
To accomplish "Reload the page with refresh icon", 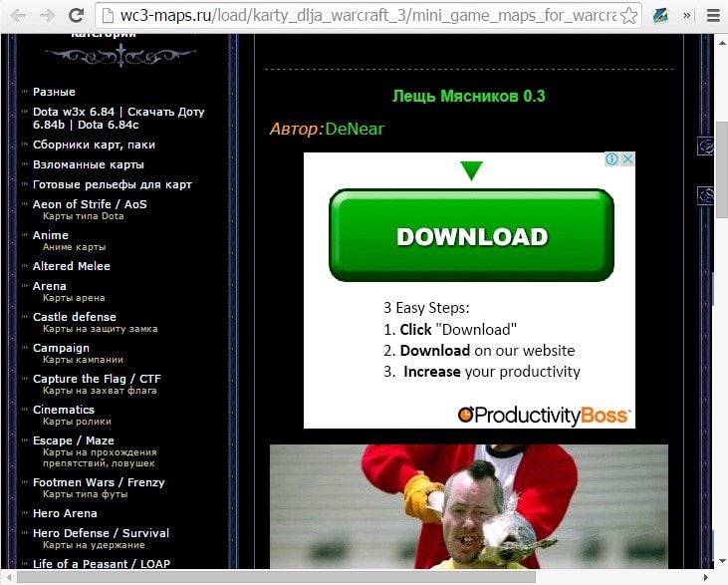I will (76, 16).
